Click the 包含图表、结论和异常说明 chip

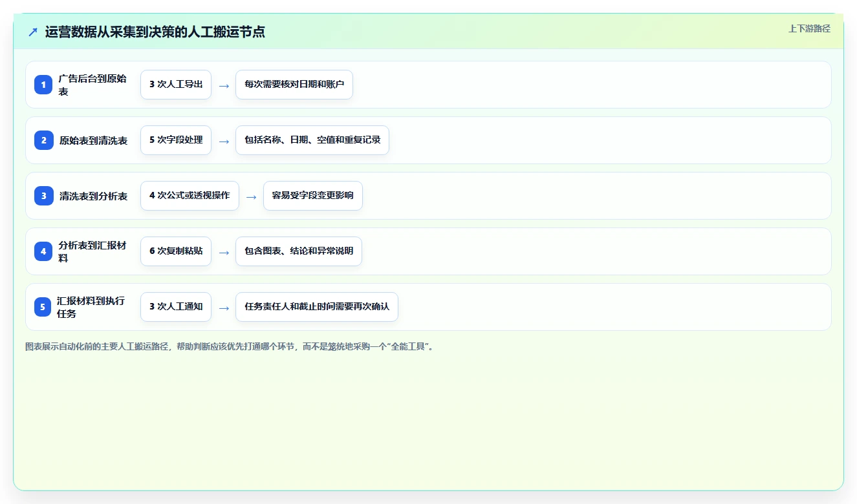point(299,251)
